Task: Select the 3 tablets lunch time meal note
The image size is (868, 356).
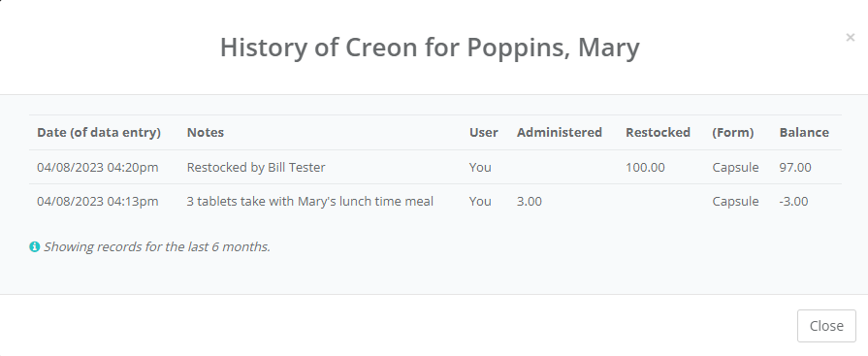Action: click(310, 202)
